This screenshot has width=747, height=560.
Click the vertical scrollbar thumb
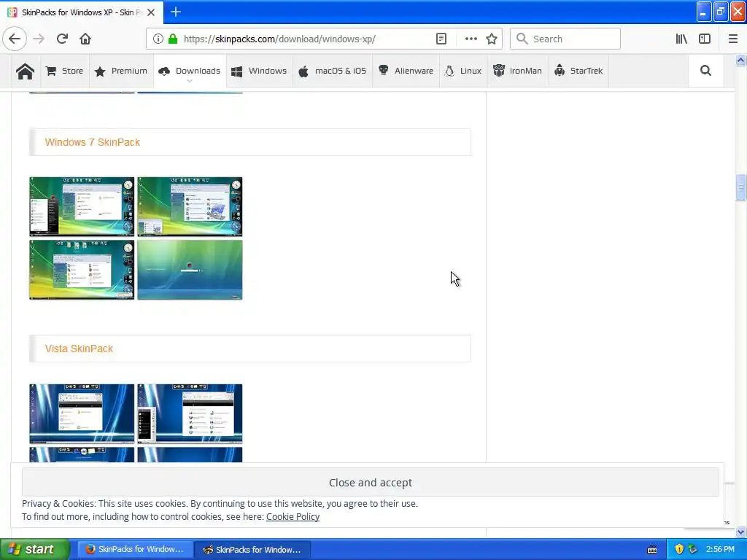click(741, 187)
